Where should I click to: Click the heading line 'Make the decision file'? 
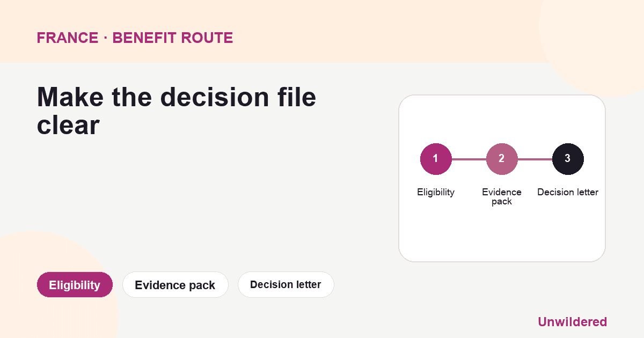177,98
